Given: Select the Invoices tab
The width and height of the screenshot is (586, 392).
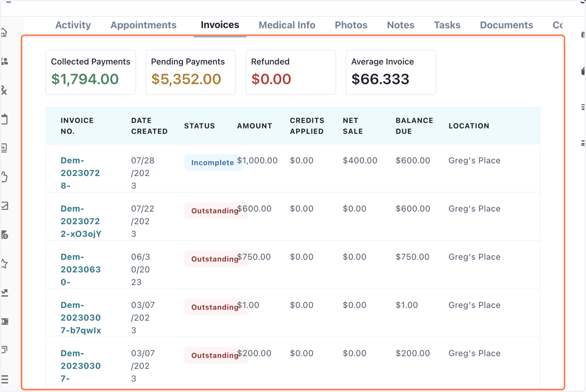Looking at the screenshot, I should click(220, 25).
